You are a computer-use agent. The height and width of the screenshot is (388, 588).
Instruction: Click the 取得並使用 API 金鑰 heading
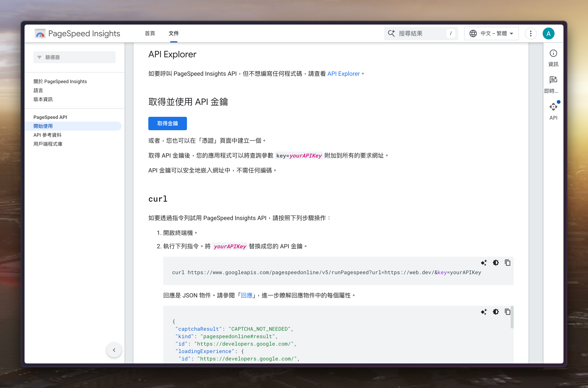coord(188,102)
